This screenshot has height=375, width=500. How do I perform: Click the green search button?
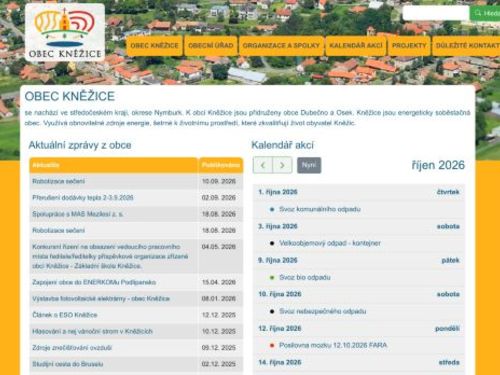point(485,13)
